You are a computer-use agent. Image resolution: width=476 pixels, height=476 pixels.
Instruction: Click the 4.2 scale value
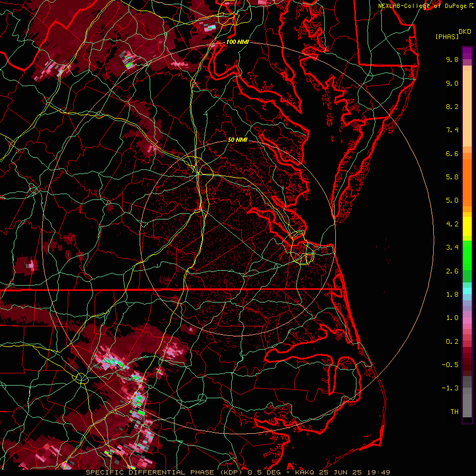click(x=452, y=224)
